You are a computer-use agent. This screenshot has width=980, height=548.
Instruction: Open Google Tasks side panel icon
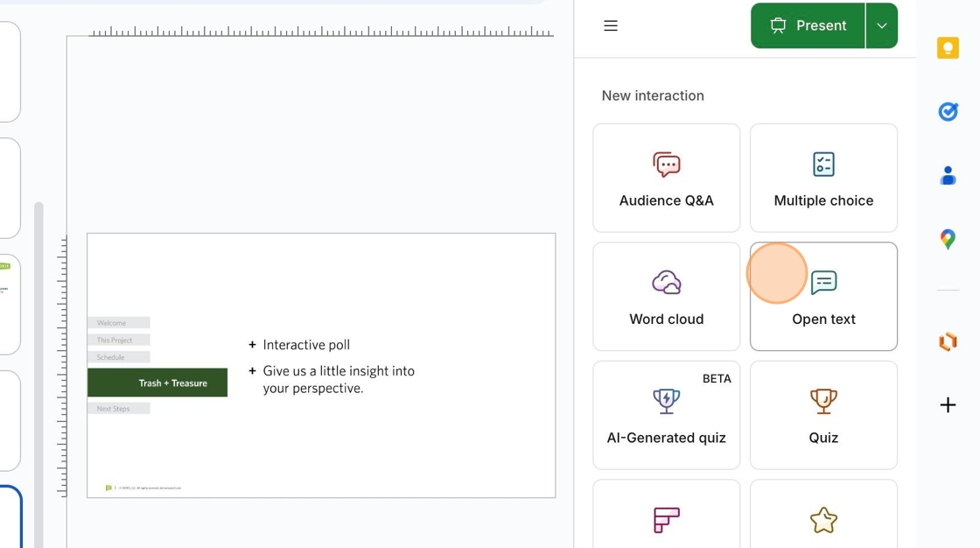click(948, 111)
